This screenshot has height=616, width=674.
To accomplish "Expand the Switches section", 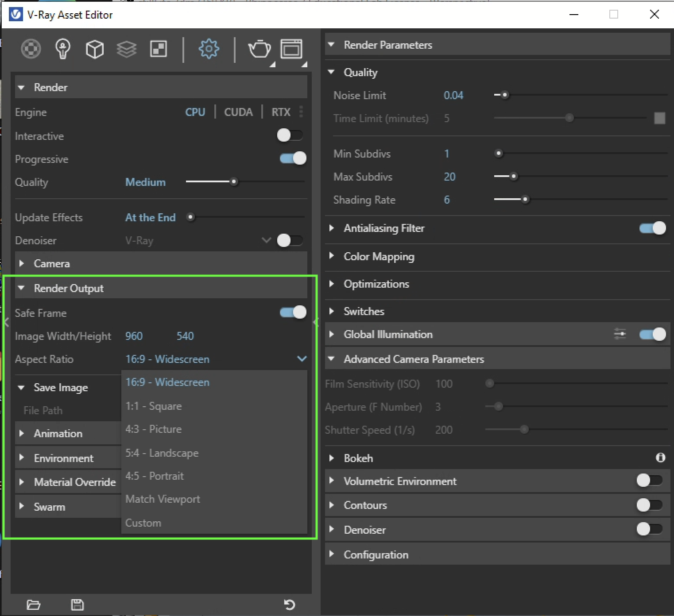I will coord(331,311).
